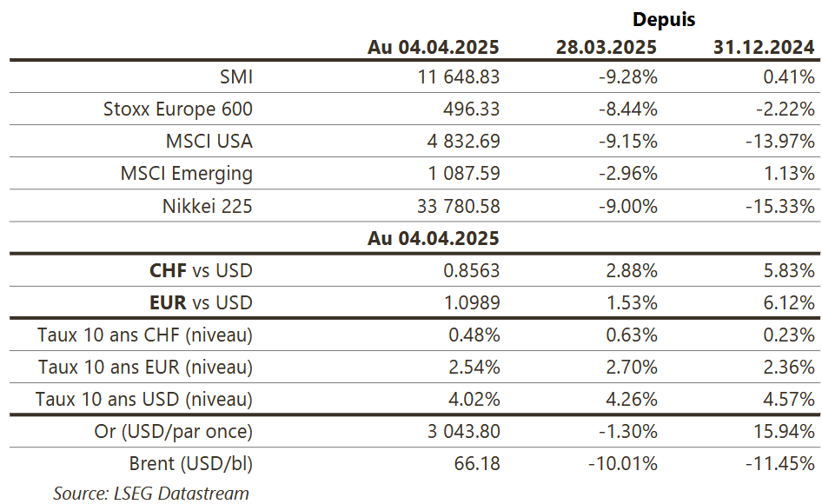Image resolution: width=822 pixels, height=504 pixels.
Task: Select the SMI value 11 648.83
Action: pos(458,76)
